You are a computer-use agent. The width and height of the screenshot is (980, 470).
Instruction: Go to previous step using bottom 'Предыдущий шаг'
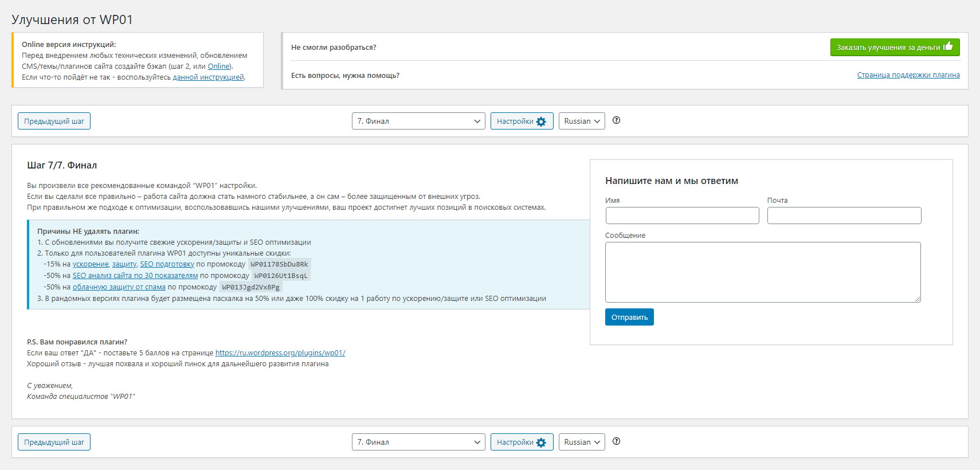(x=54, y=442)
